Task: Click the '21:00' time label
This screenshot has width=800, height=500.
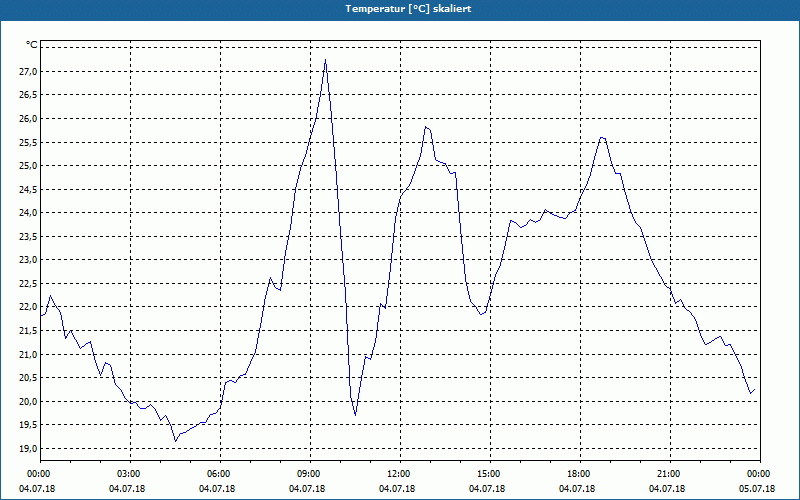Action: 670,474
